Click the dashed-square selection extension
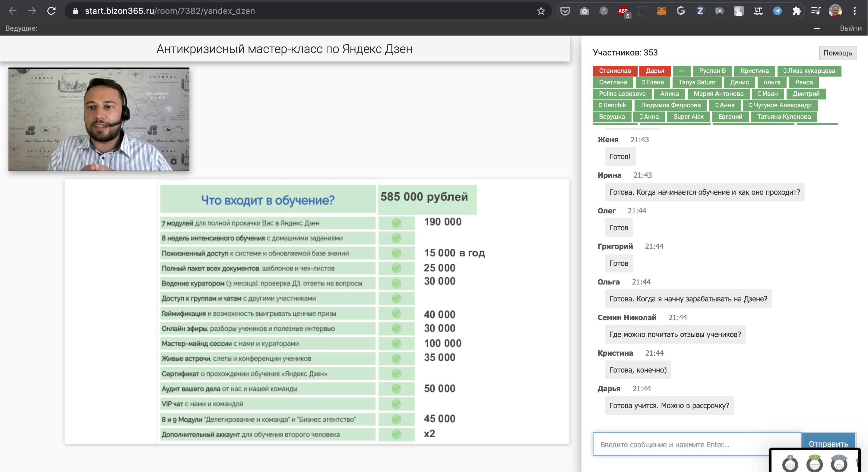The width and height of the screenshot is (868, 472). tap(642, 11)
